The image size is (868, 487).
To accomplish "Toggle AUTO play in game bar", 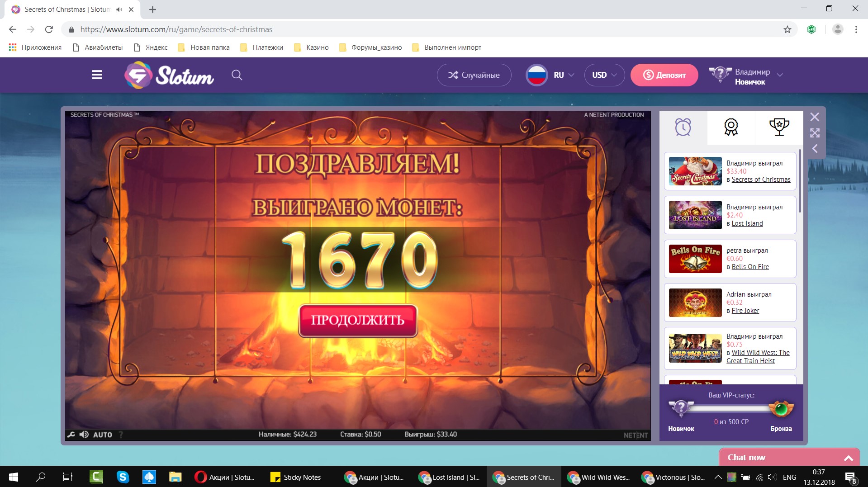I will click(x=102, y=435).
